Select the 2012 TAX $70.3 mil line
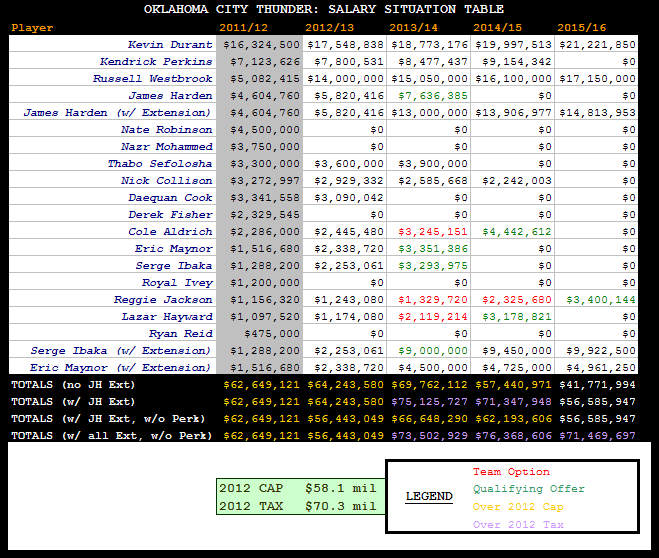Screen dimensions: 659x558 [298, 506]
